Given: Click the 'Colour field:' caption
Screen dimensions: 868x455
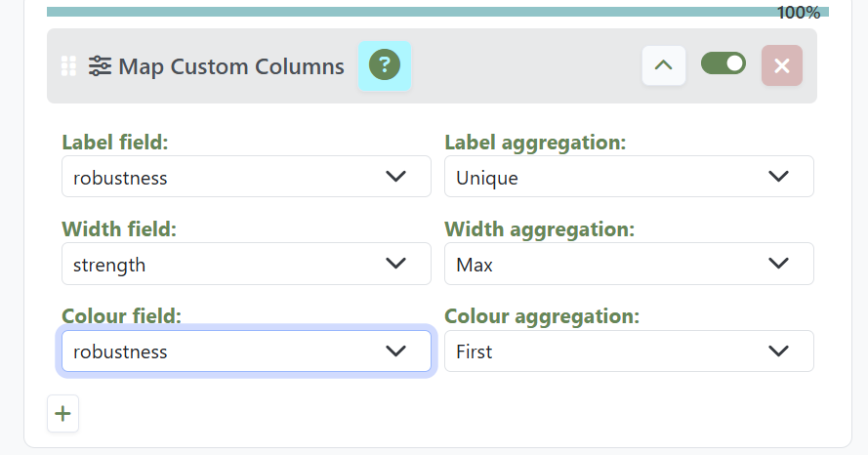Looking at the screenshot, I should [x=121, y=316].
